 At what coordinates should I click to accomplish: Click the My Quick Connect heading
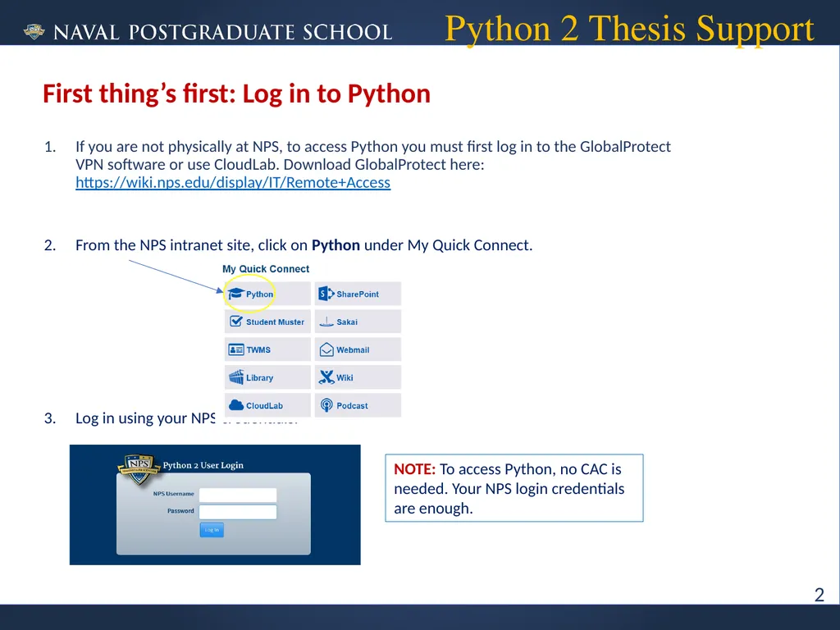tap(266, 269)
